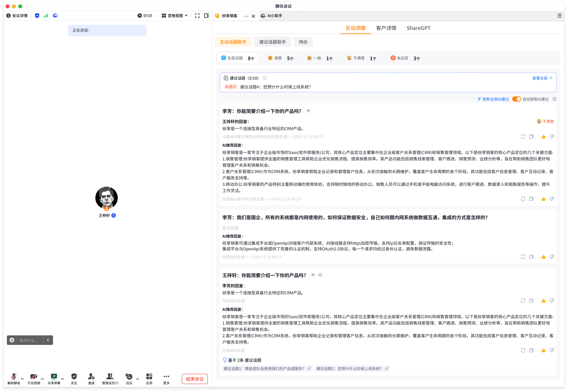Image resolution: width=568 pixels, height=392 pixels.
Task: Thumbs down the OpenApi integration reply
Action: pos(552,257)
